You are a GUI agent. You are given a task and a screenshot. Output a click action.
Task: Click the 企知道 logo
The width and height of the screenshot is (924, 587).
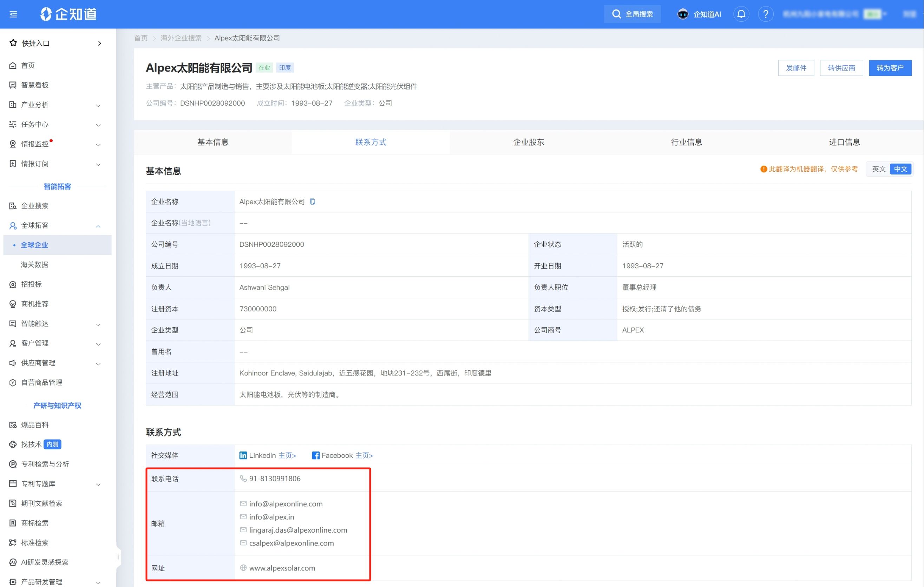(x=68, y=14)
